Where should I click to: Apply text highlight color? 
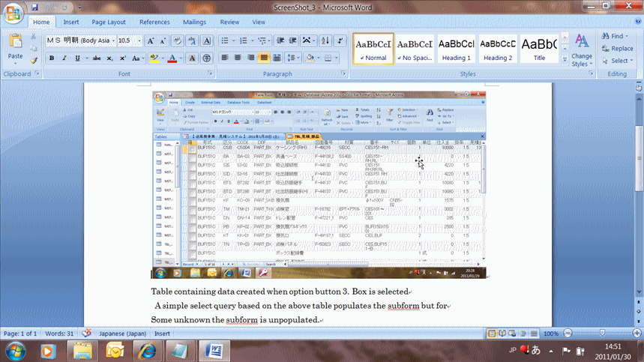click(x=154, y=58)
